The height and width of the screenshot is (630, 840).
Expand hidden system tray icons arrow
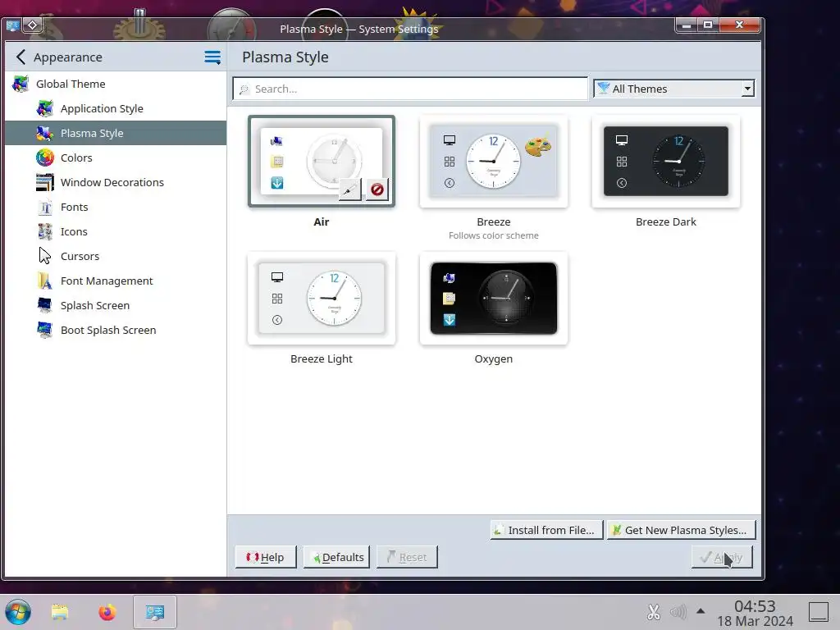(x=701, y=611)
